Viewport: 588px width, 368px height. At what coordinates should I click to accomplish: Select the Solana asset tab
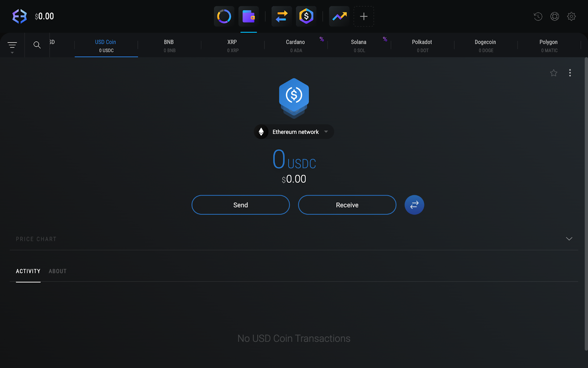coord(359,46)
